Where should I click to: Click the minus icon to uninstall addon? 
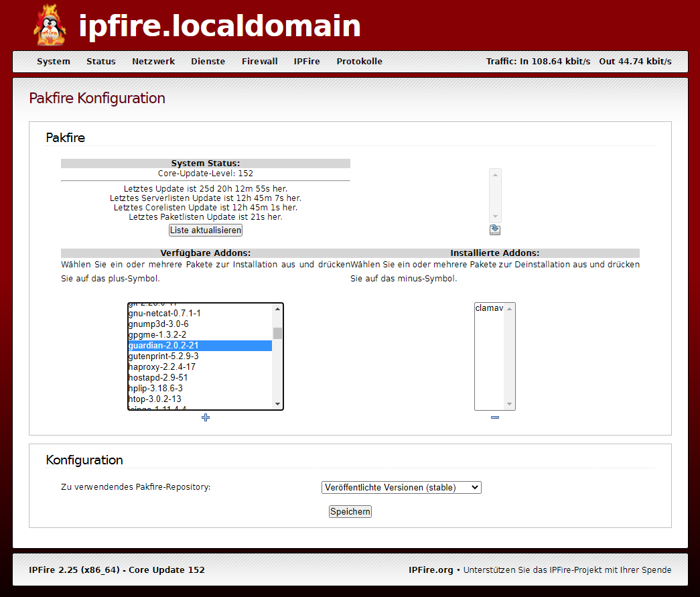[x=494, y=417]
